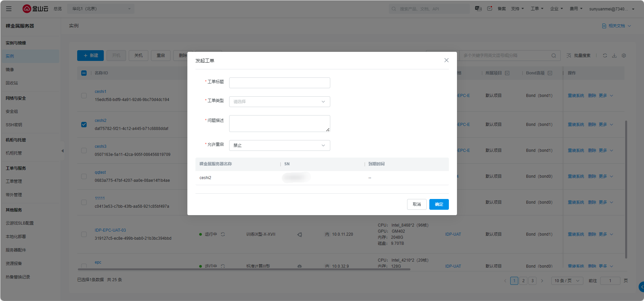Open the hamburger navigation menu
644x301 pixels.
pos(9,9)
